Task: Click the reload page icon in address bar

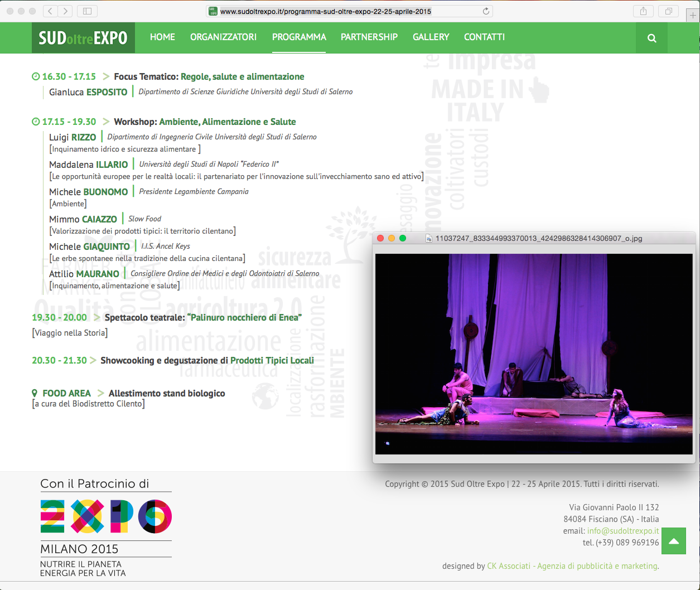Action: [486, 11]
